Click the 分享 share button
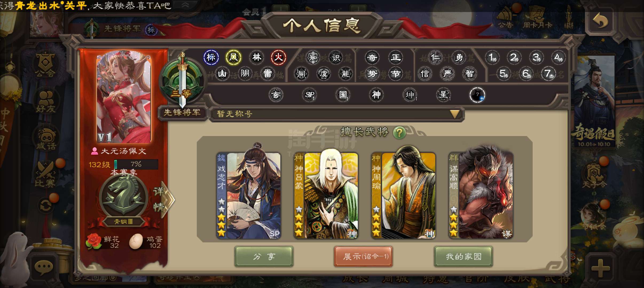 [x=264, y=257]
